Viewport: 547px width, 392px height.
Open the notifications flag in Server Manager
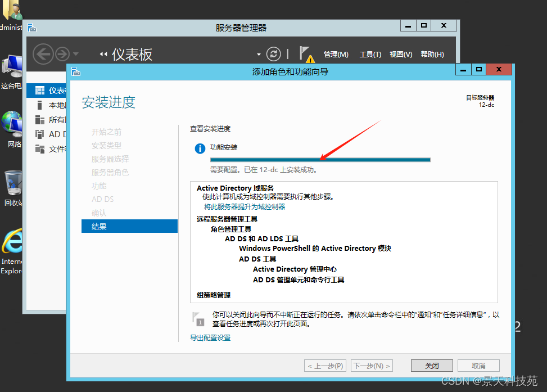306,54
